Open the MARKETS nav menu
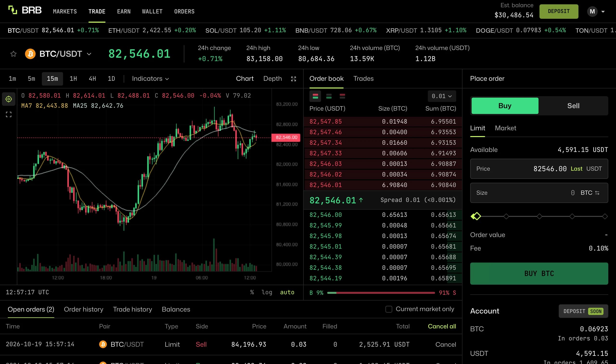The height and width of the screenshot is (364, 616). coord(65,12)
